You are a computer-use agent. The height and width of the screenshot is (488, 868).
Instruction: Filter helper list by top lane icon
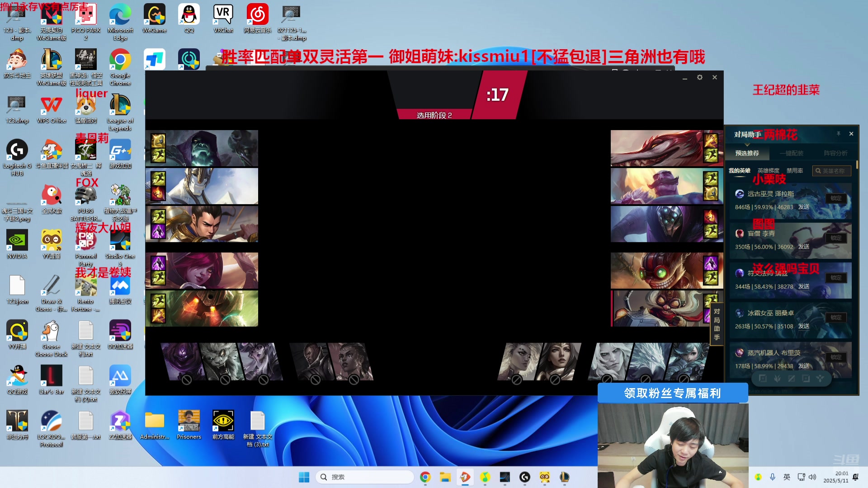(763, 378)
